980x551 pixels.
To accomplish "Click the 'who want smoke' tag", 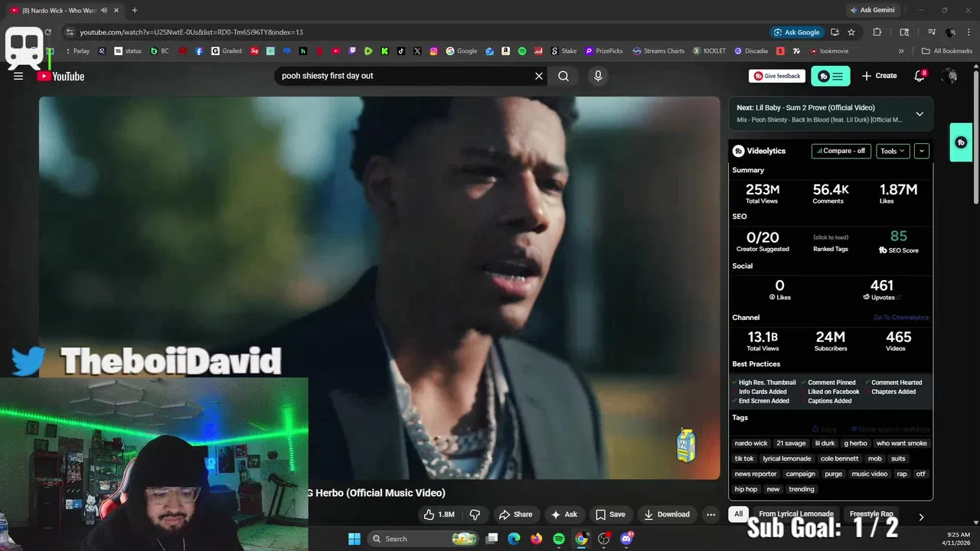I will coord(902,443).
